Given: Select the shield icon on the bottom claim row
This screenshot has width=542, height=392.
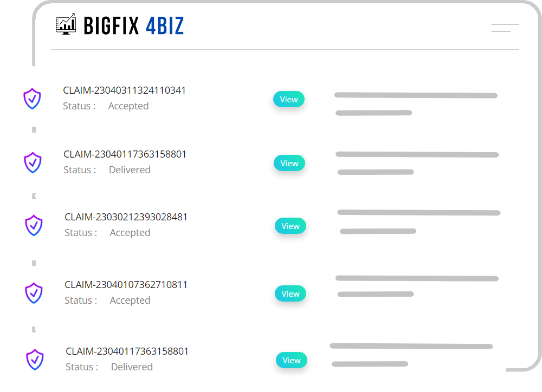Looking at the screenshot, I should 35,360.
